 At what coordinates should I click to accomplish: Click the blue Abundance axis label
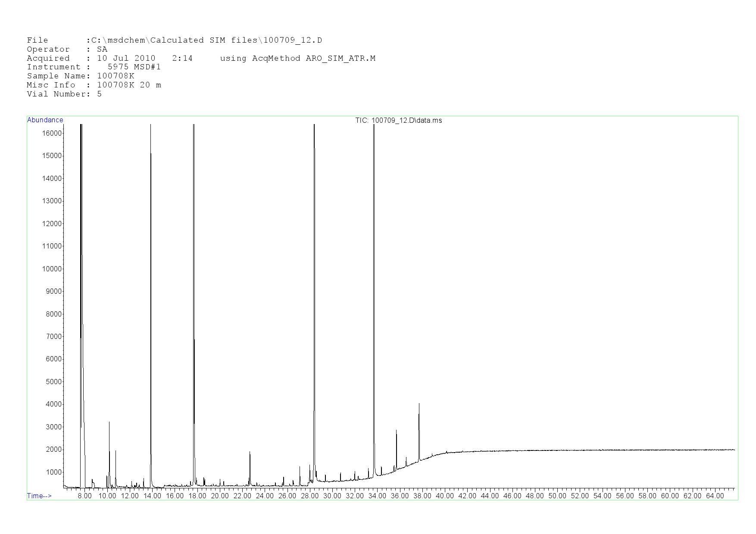tap(45, 120)
